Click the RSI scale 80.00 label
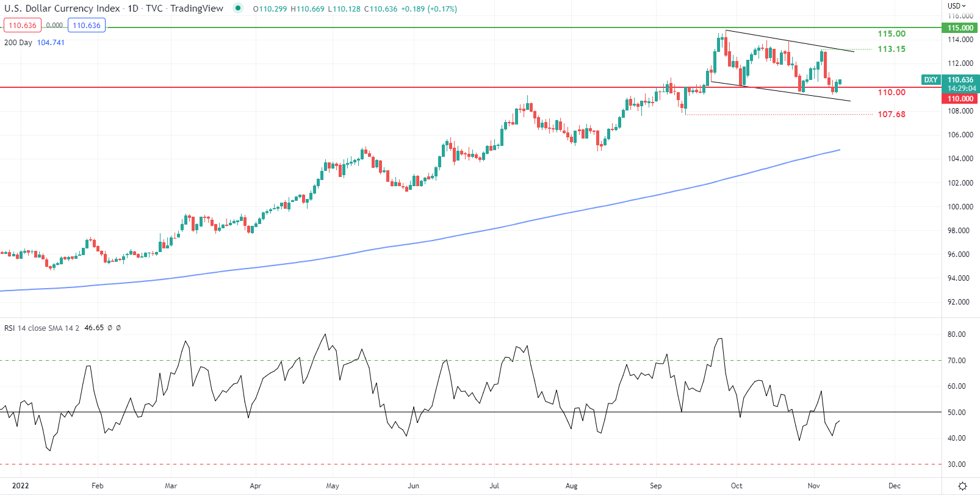Viewport: 980px width, 495px height. coord(957,334)
